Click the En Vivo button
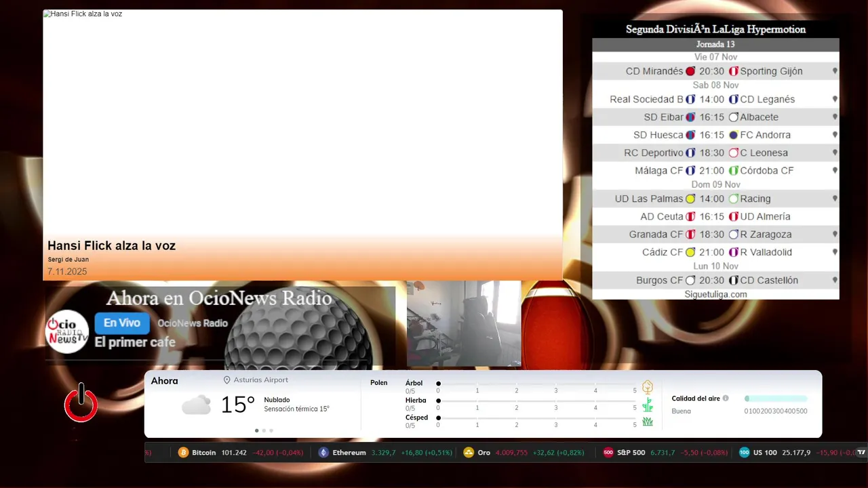The width and height of the screenshot is (868, 488). coord(122,323)
